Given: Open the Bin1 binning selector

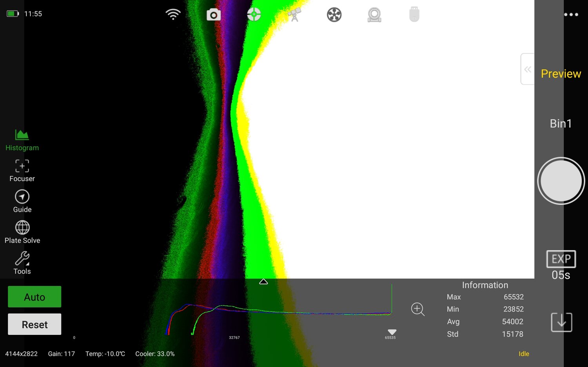Looking at the screenshot, I should click(x=561, y=123).
